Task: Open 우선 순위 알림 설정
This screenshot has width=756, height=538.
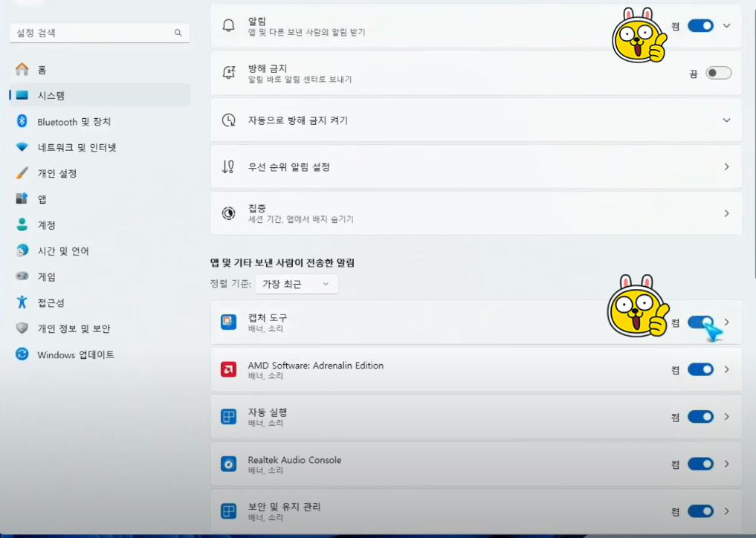Action: 476,166
